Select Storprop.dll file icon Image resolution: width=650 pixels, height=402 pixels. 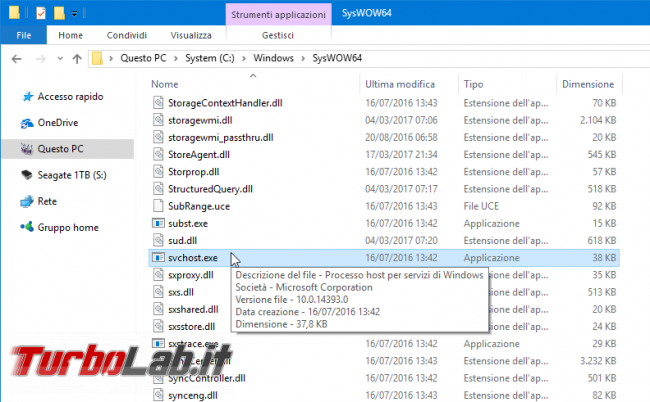pyautogui.click(x=158, y=172)
